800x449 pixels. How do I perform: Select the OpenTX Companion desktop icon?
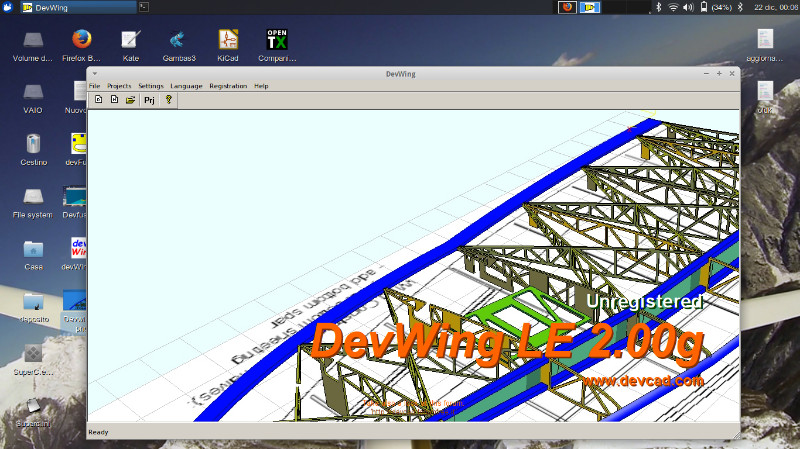pyautogui.click(x=277, y=40)
